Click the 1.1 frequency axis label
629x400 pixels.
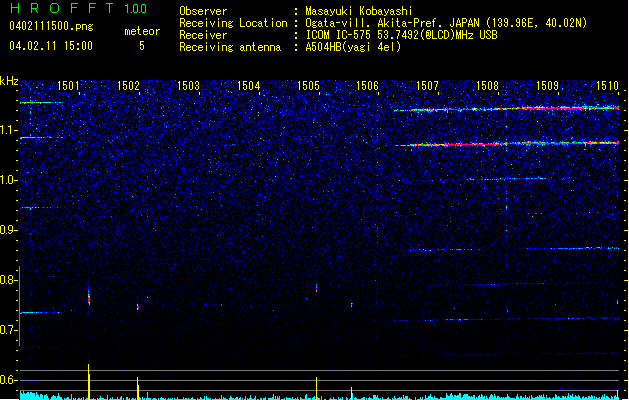tap(9, 130)
